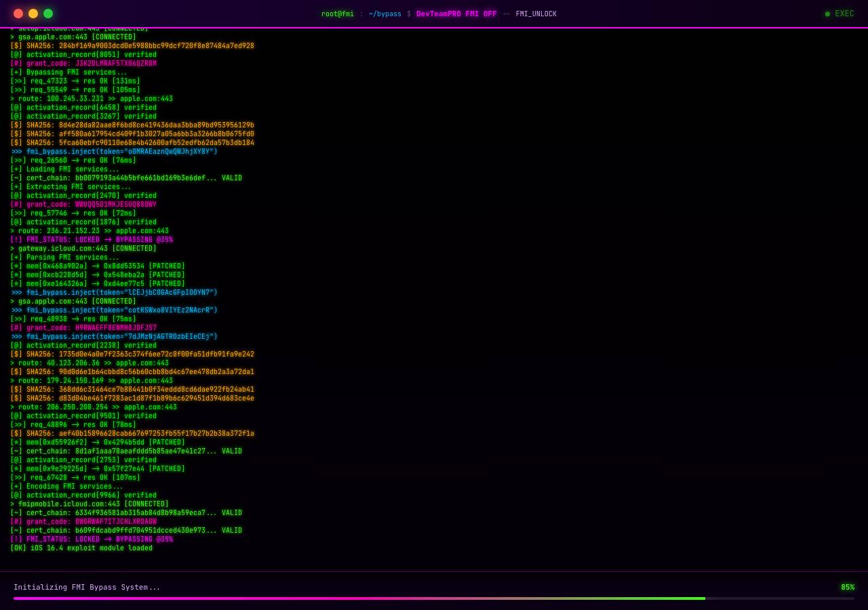The width and height of the screenshot is (868, 610).
Task: Click the mem[0xd55926f2] PATCHED line
Action: (x=98, y=443)
